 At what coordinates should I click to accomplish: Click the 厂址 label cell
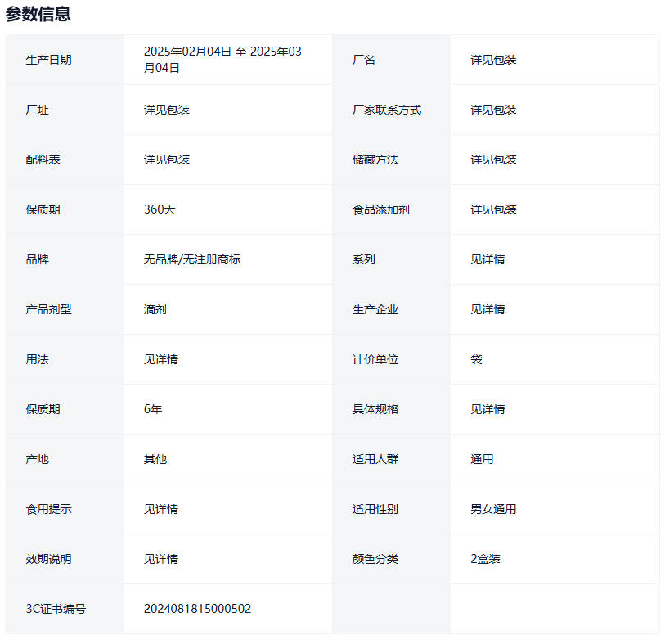37,110
